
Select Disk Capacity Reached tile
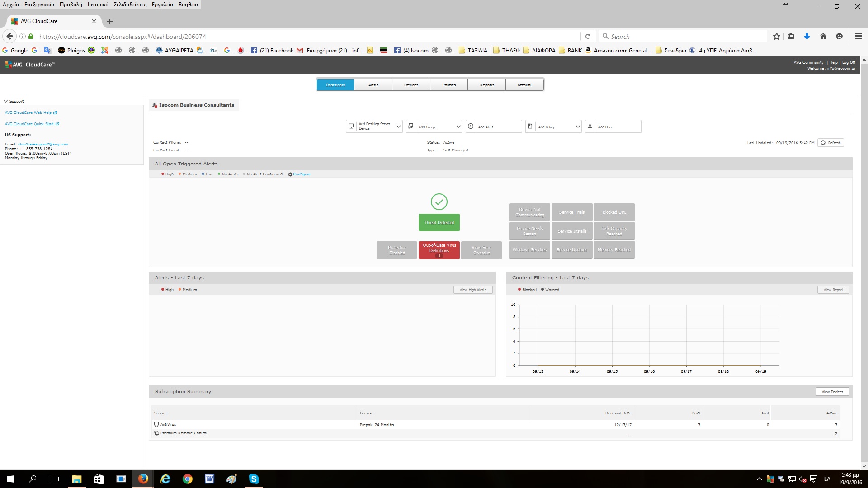click(614, 231)
